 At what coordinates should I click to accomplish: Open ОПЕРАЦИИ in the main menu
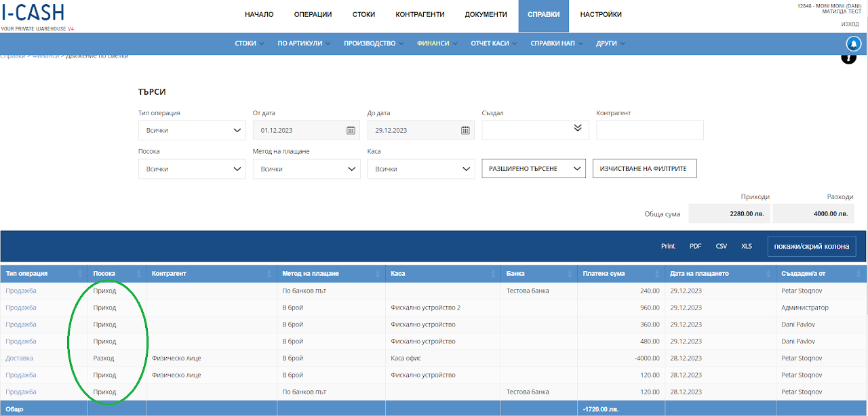point(313,15)
